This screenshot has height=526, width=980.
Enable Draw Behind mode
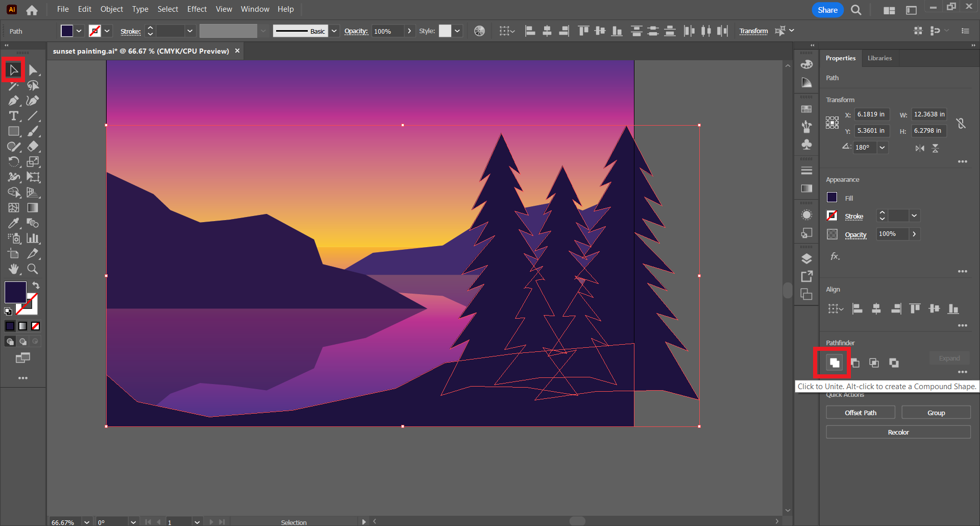(x=23, y=342)
